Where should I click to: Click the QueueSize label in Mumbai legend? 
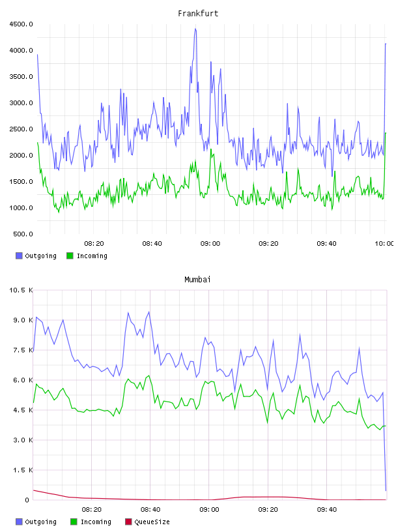[152, 522]
